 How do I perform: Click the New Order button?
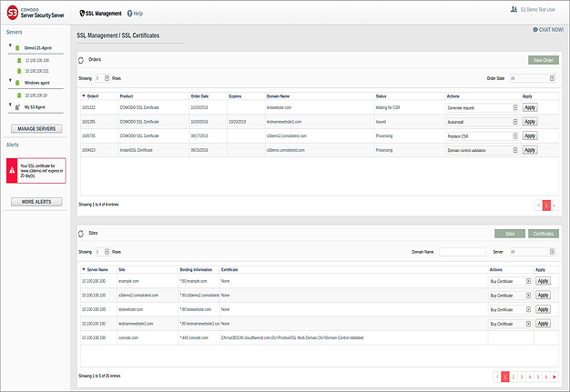click(543, 60)
